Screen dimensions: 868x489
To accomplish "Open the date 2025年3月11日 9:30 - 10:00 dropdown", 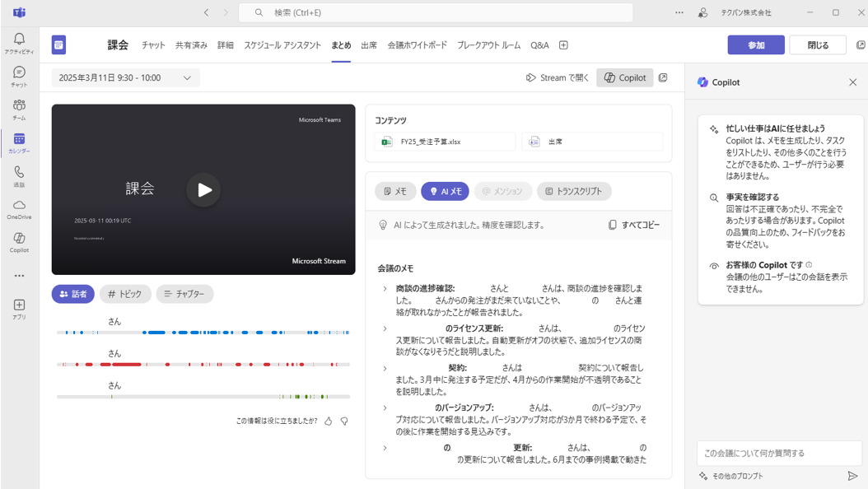I will [126, 78].
